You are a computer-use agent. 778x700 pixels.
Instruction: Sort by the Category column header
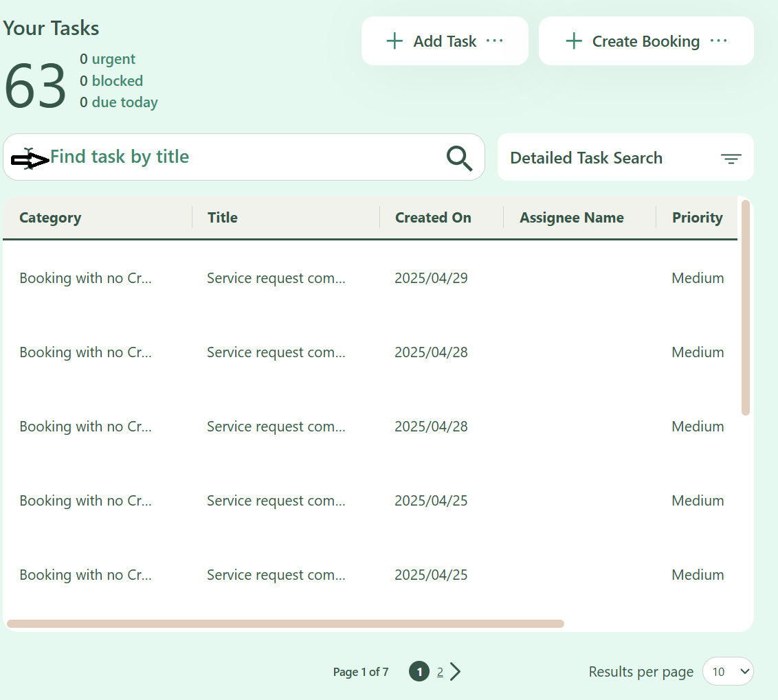[50, 218]
